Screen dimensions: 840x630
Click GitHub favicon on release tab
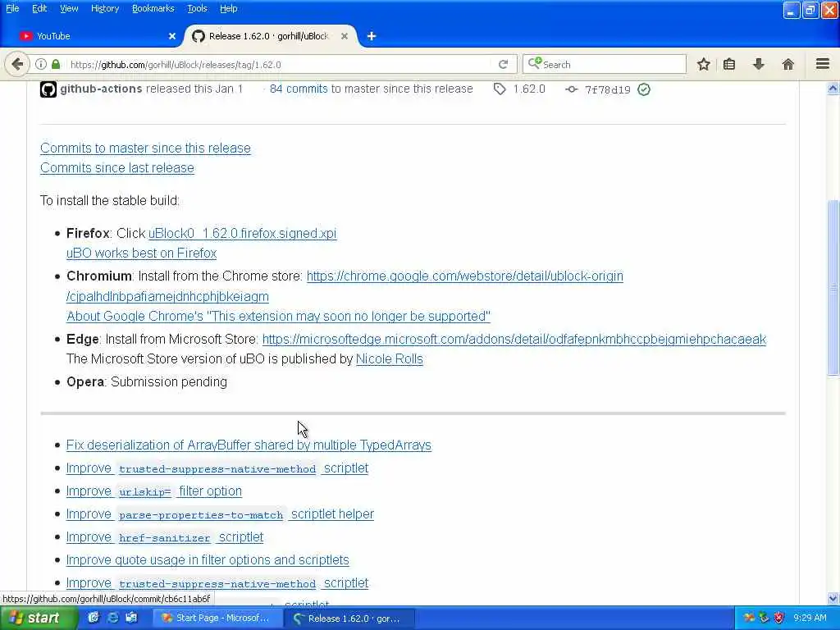click(199, 36)
